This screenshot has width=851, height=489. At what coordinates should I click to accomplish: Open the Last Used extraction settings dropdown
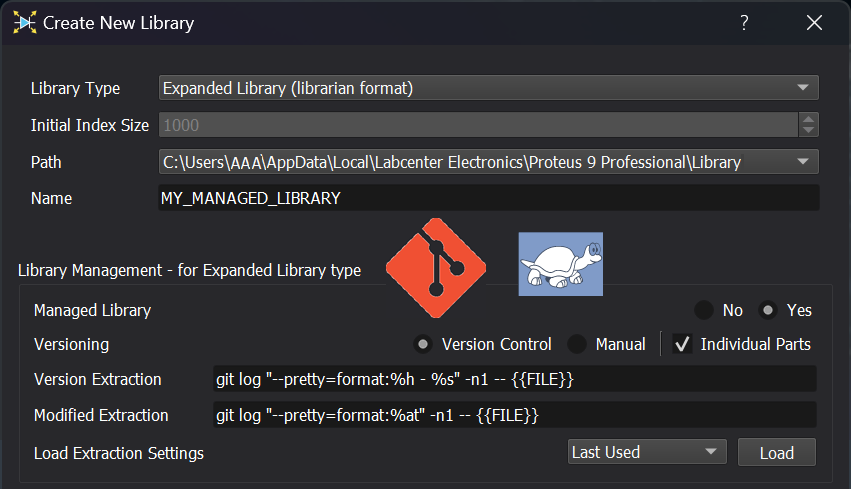coord(647,452)
